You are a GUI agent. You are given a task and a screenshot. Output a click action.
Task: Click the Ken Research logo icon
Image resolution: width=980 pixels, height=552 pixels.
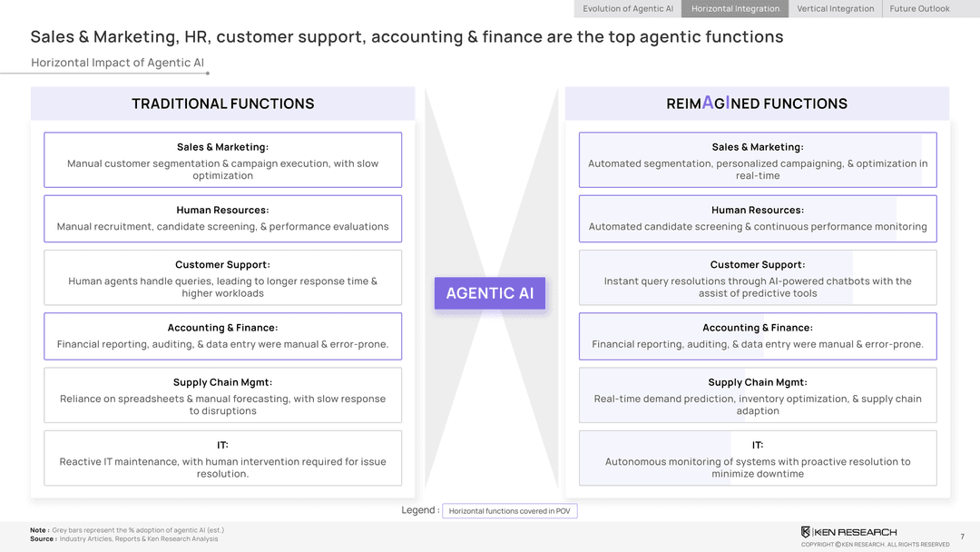pos(806,532)
